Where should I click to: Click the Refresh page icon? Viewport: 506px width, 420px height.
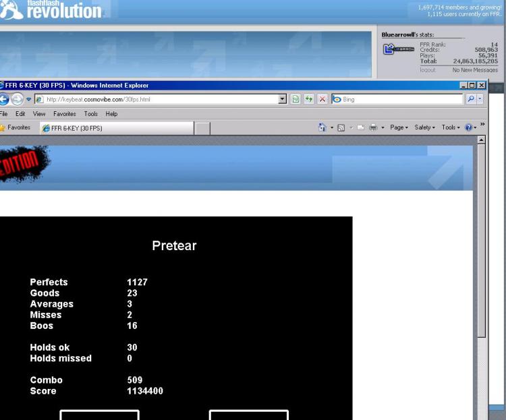click(308, 99)
